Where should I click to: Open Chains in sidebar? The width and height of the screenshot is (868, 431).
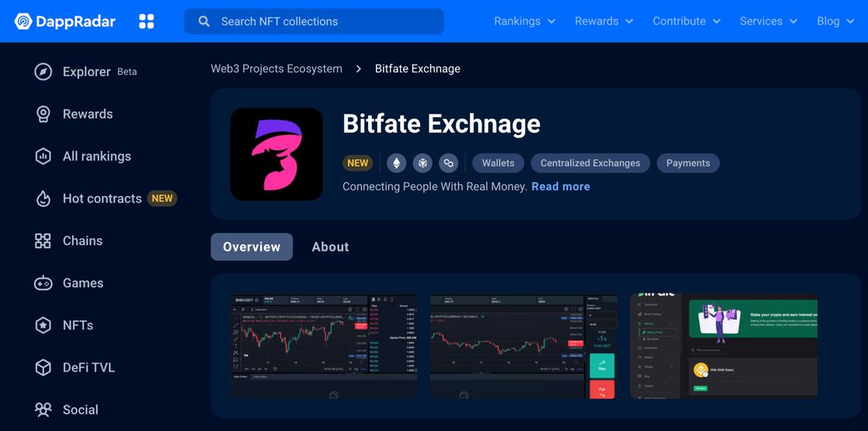69,241
